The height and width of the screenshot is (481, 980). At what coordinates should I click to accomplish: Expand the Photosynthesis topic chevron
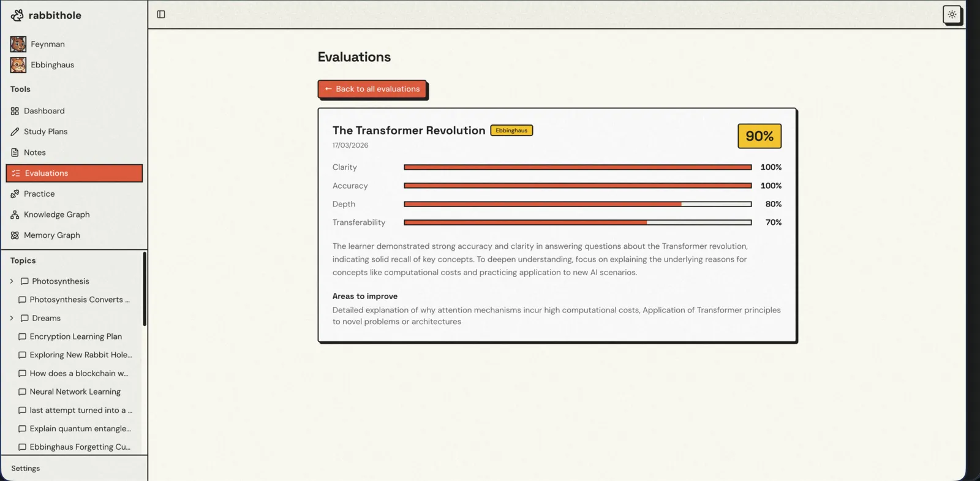point(12,281)
